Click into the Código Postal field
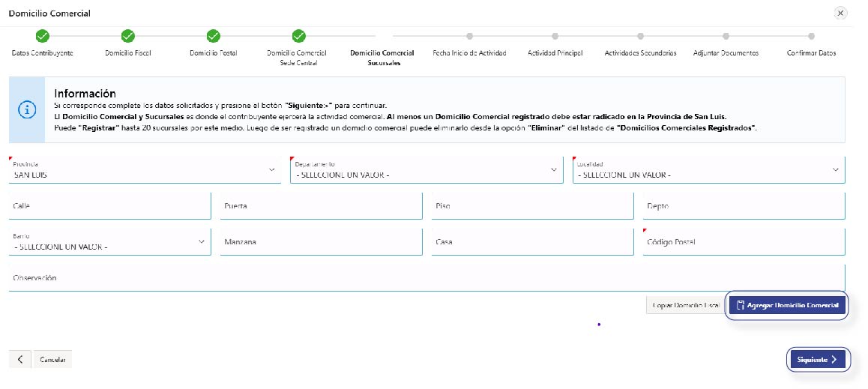Image resolution: width=868 pixels, height=389 pixels. (x=744, y=242)
